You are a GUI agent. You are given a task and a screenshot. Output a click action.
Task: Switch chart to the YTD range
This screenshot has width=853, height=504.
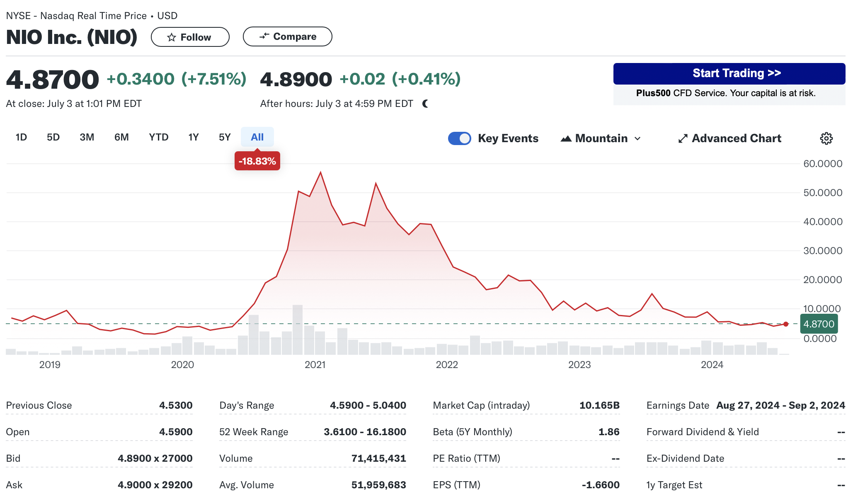(x=158, y=137)
